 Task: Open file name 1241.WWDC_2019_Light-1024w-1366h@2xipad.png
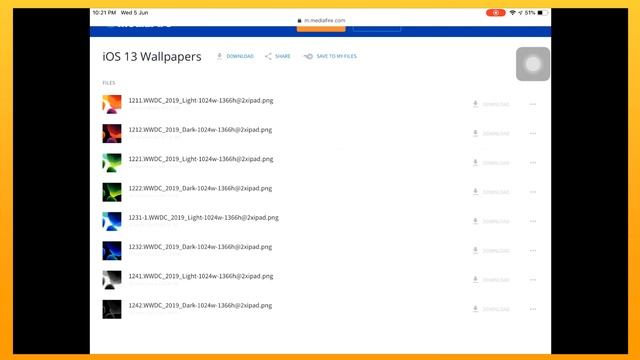tap(201, 276)
